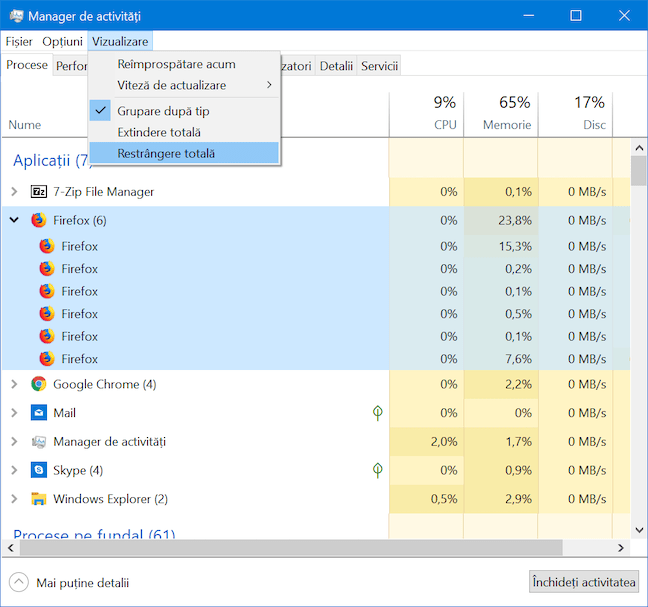Viewport: 648px width, 607px height.
Task: Open the Viteză de actualizare submenu
Action: pos(184,85)
